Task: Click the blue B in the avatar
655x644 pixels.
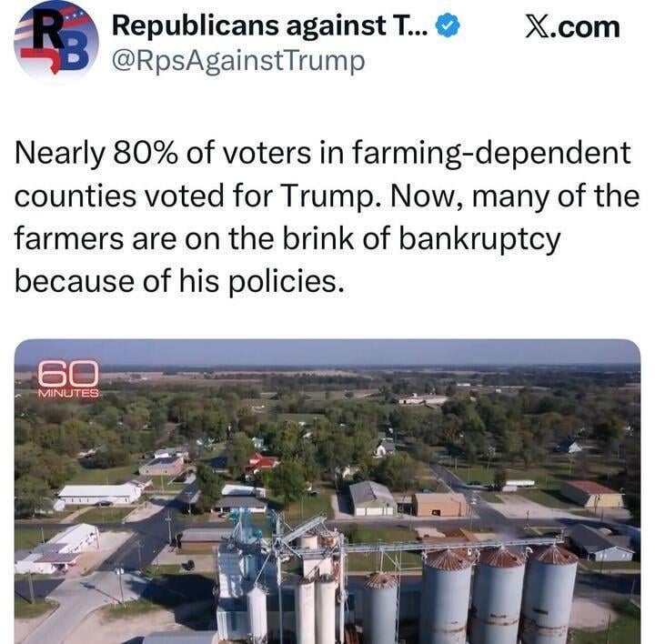Action: click(75, 51)
